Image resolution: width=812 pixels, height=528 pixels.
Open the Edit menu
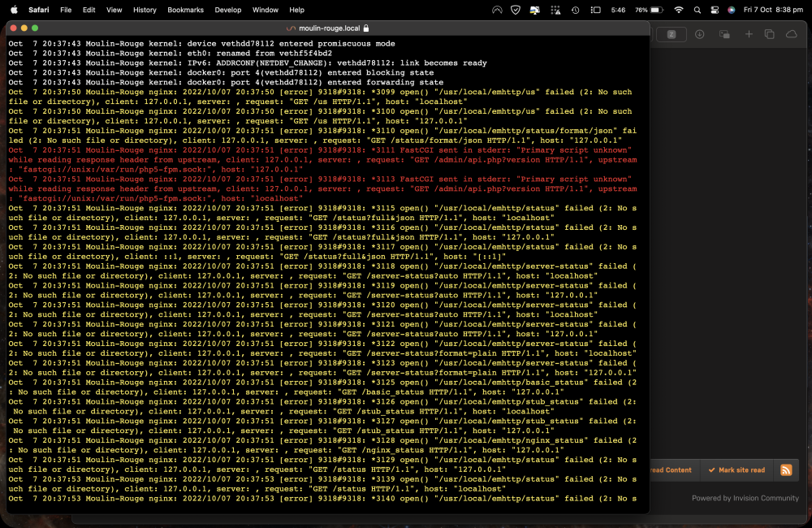point(89,10)
